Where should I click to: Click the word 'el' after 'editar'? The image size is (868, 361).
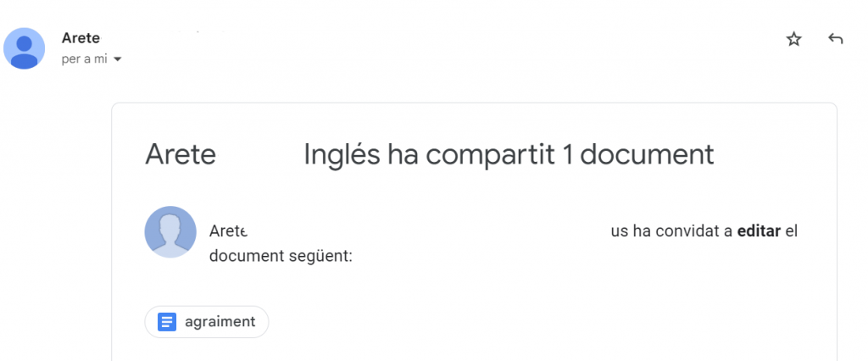pos(792,230)
